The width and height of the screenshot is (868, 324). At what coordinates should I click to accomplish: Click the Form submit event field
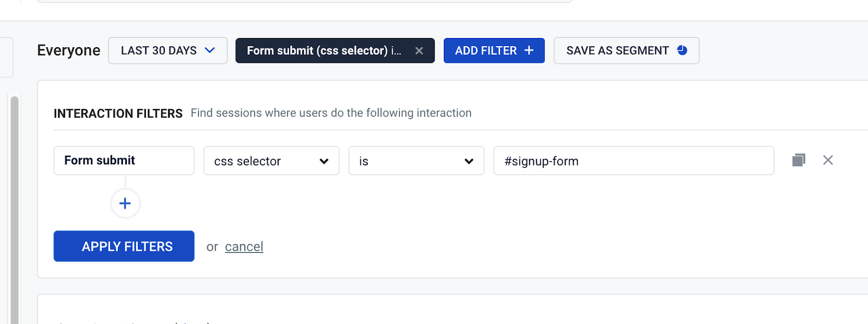[x=124, y=160]
